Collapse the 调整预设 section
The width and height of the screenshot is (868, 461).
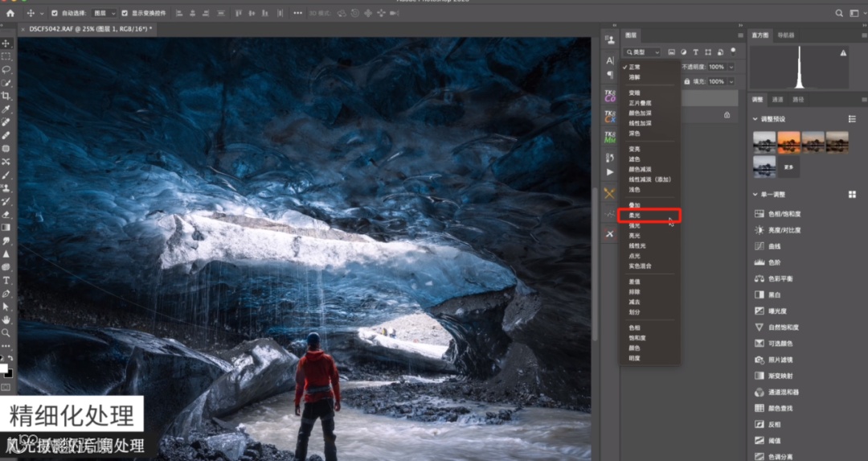click(x=755, y=119)
